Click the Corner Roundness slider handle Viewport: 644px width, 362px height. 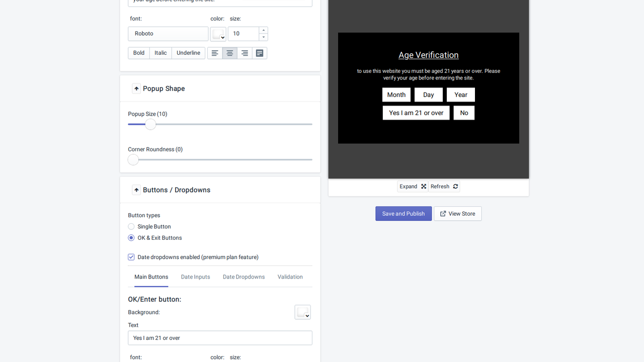point(133,160)
